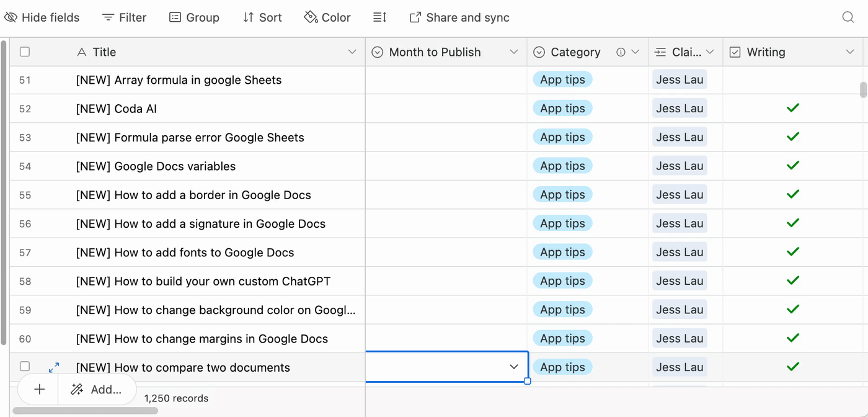Uncheck Writing for the Coda AI row
This screenshot has width=868, height=417.
coord(792,109)
